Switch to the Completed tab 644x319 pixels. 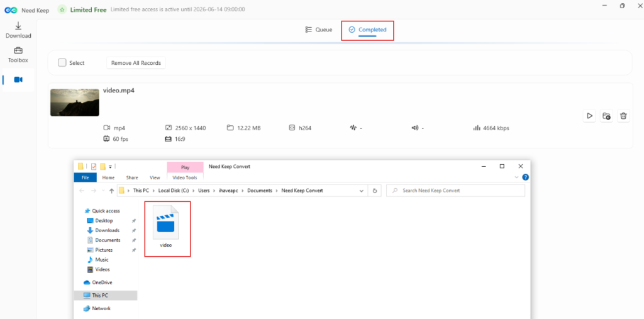(367, 30)
